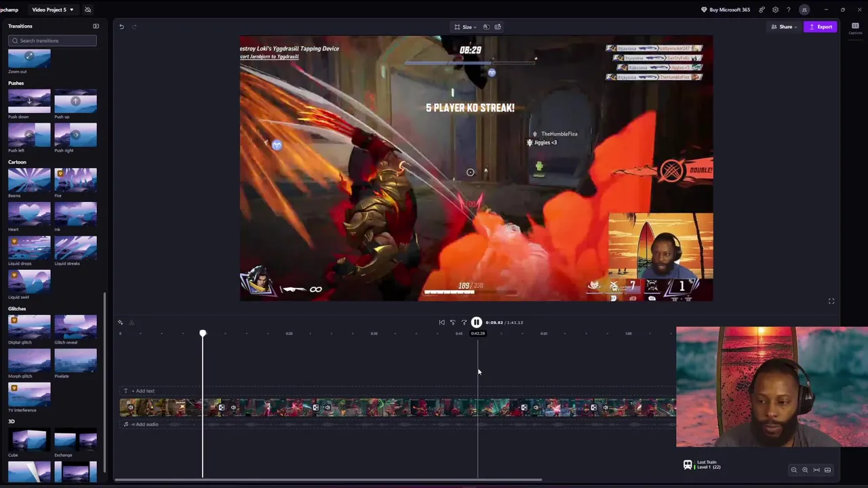
Task: Select the Exchange 3D transition
Action: coord(75,439)
